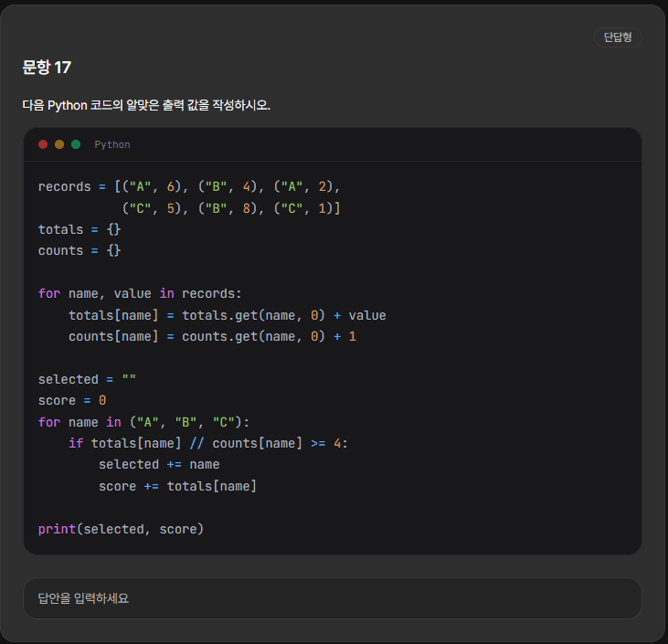Click the score = 0 line
Screen dimensions: 668x644
72,400
